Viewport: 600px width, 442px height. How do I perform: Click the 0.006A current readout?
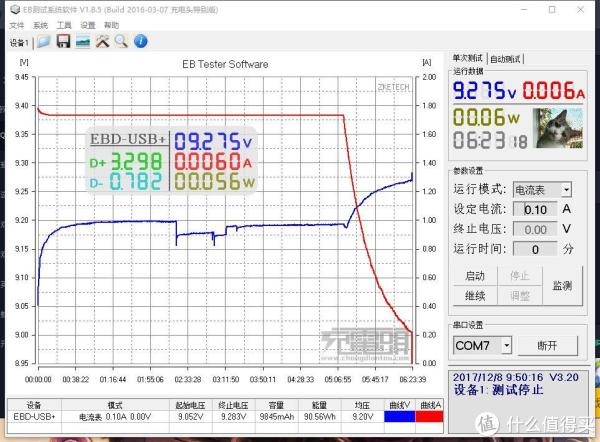[553, 91]
